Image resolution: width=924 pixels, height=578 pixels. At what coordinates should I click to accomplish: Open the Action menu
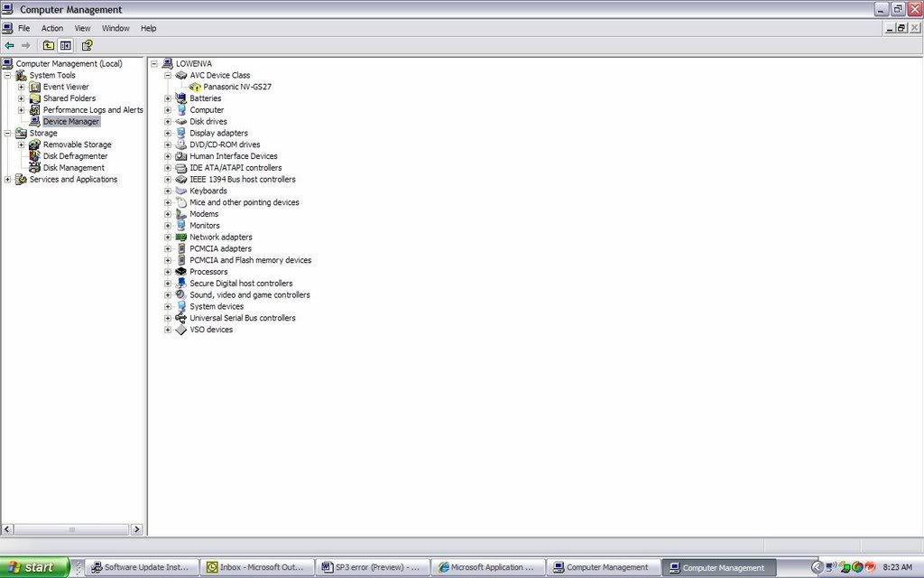tap(52, 28)
